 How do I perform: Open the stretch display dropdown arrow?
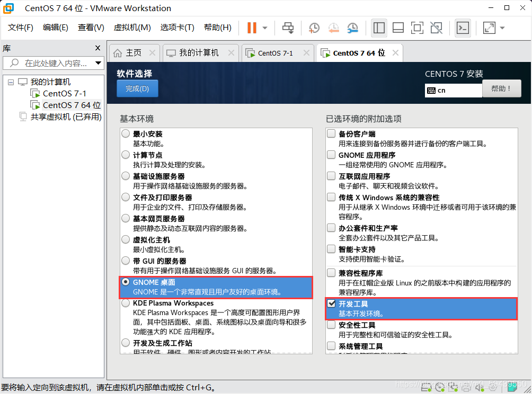(x=502, y=28)
